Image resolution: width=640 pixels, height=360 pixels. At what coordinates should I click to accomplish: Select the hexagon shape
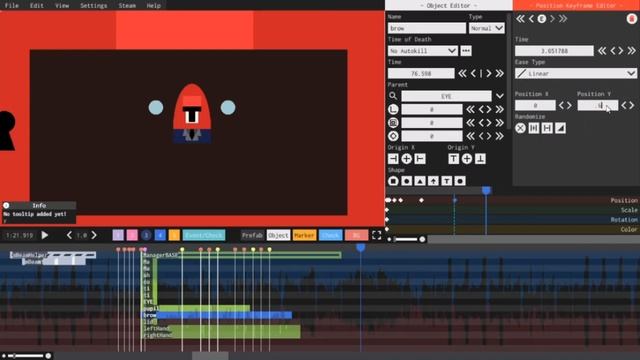(x=460, y=181)
